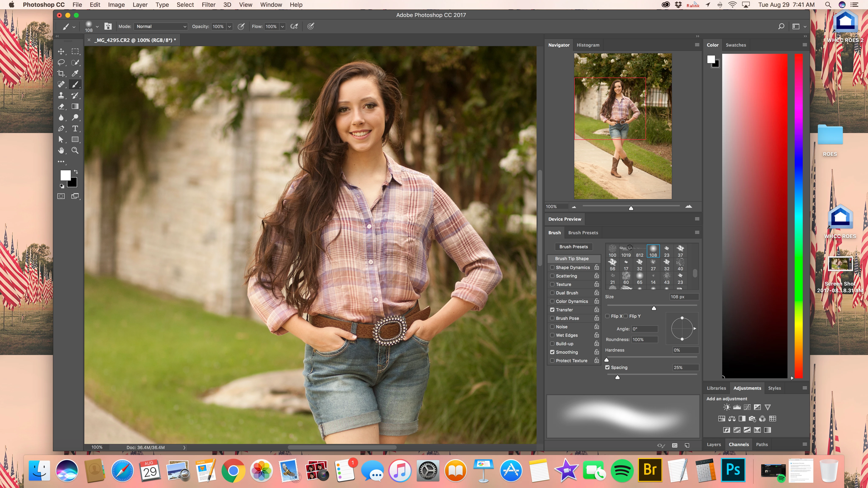
Task: Click the brush Size slider handle
Action: coord(654,308)
